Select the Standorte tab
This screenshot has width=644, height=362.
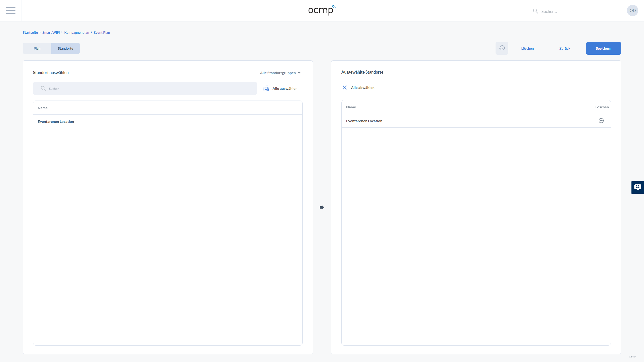tap(65, 48)
